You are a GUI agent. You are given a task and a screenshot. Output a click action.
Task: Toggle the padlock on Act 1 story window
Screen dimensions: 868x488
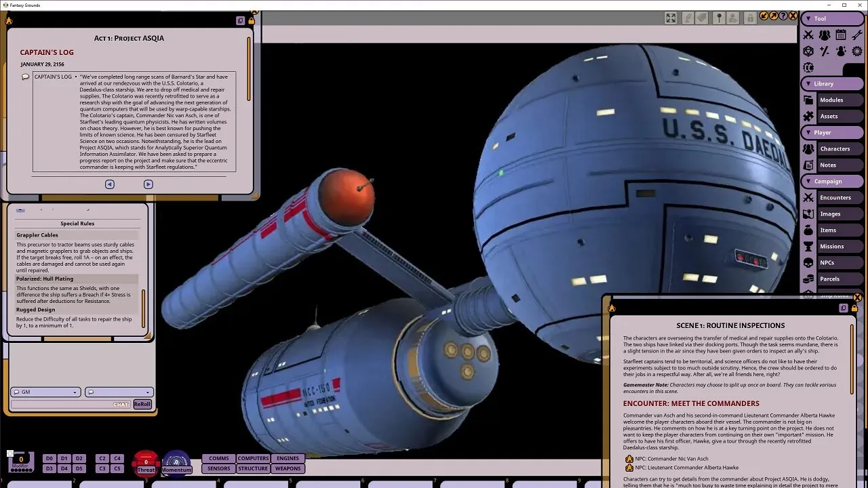click(x=251, y=21)
